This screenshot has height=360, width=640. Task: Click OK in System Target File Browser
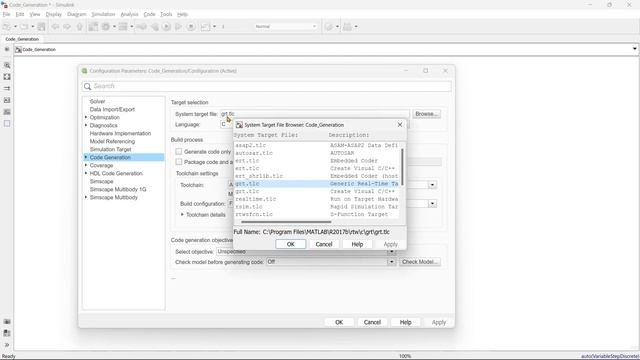coord(291,244)
